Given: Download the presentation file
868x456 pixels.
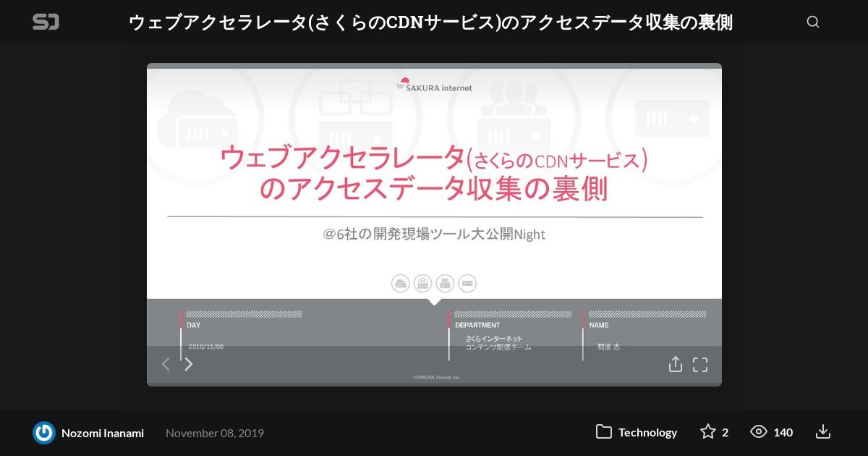Looking at the screenshot, I should 823,432.
